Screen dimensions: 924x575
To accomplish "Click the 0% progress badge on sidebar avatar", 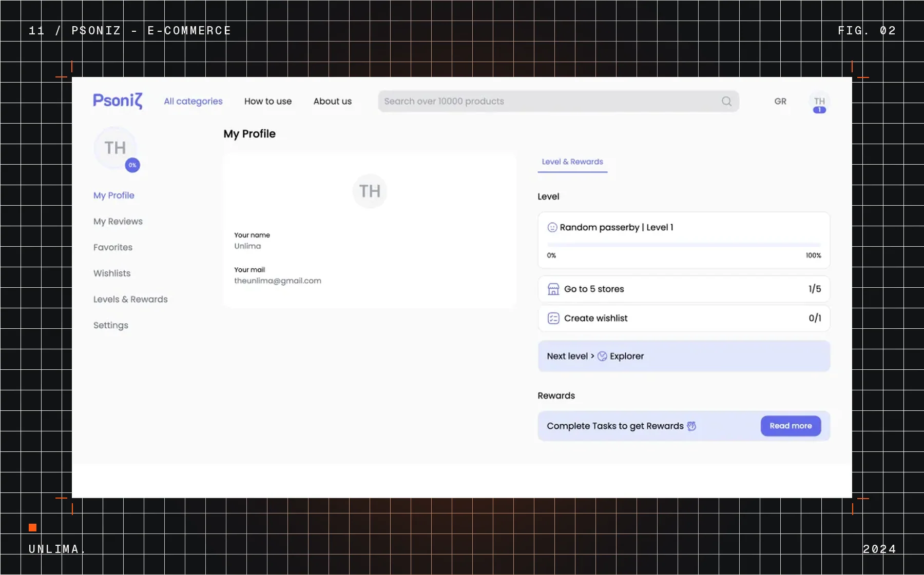I will tap(132, 165).
